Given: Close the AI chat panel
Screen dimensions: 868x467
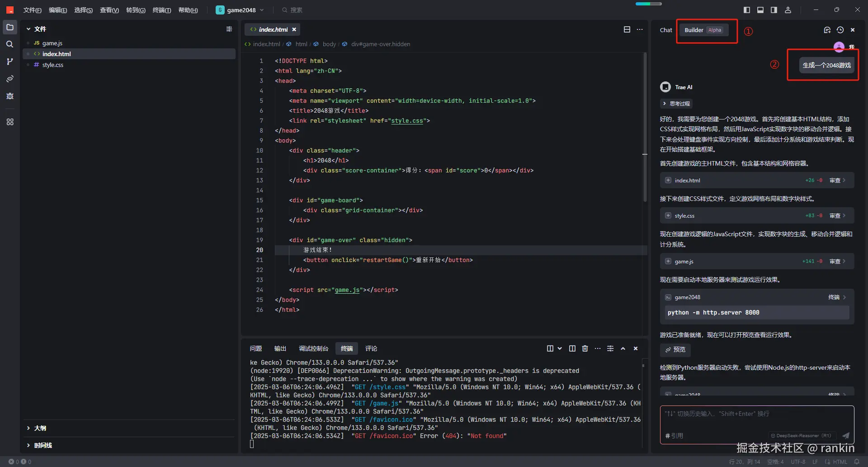Looking at the screenshot, I should 853,30.
